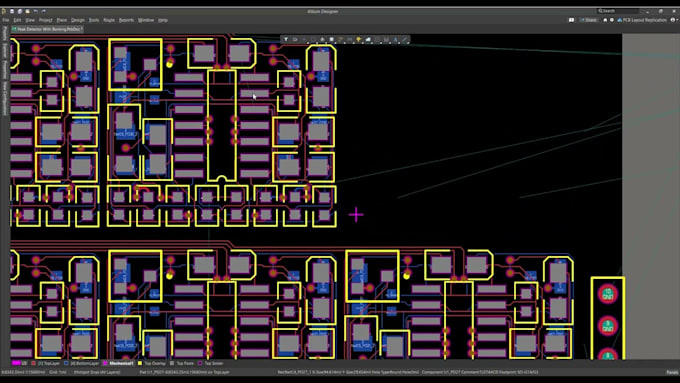The height and width of the screenshot is (383, 680).
Task: Open the Properties side panel tab
Action: pyautogui.click(x=5, y=69)
